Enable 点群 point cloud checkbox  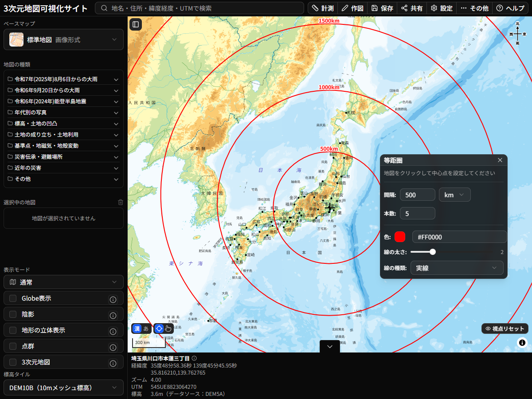pos(13,346)
